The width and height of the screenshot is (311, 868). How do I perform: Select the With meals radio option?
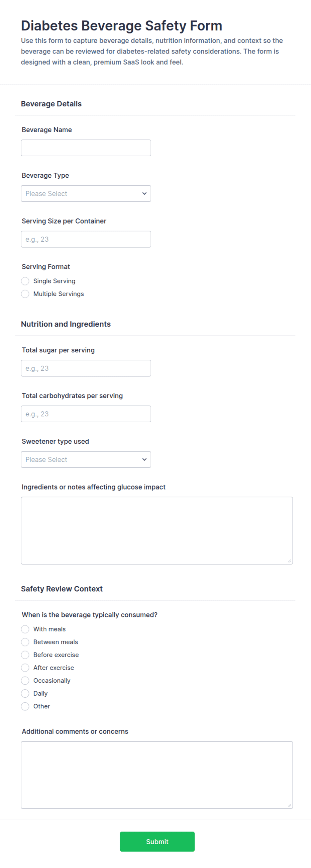pyautogui.click(x=25, y=629)
